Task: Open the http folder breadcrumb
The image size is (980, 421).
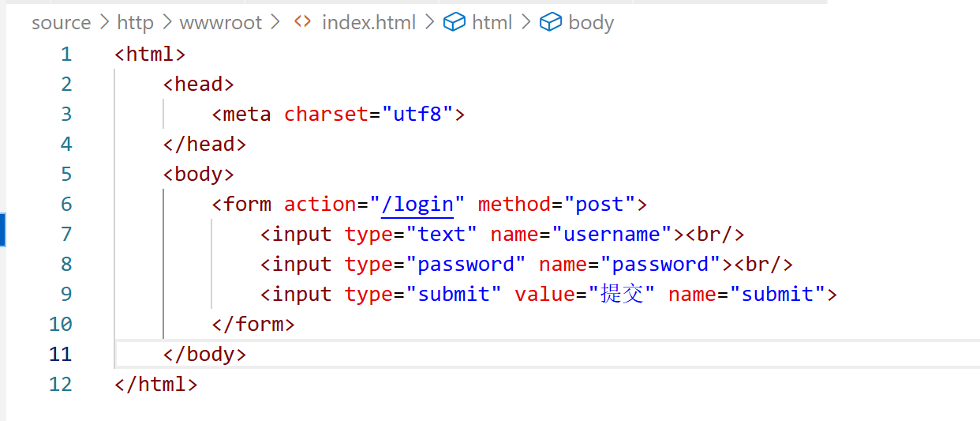Action: tap(136, 23)
